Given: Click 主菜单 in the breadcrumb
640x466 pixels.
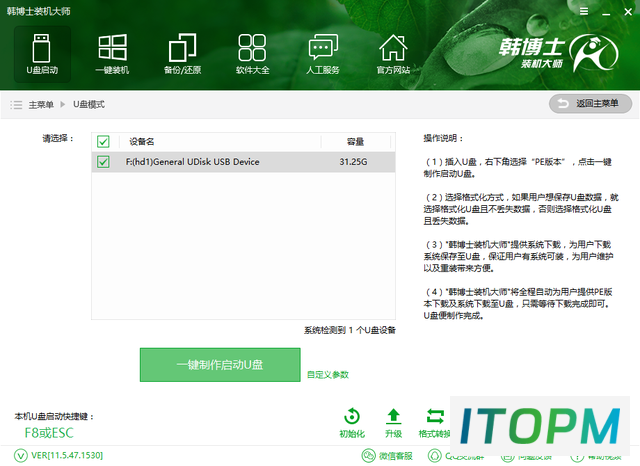Looking at the screenshot, I should pos(41,105).
